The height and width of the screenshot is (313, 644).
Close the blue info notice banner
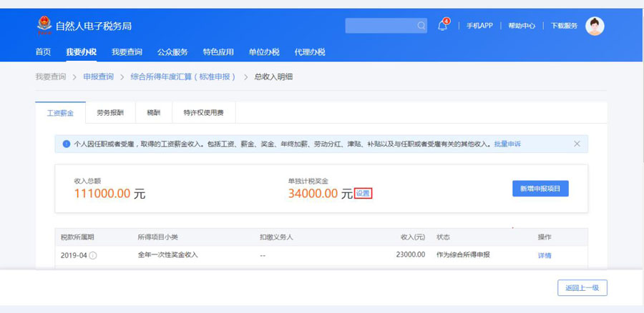pos(577,144)
